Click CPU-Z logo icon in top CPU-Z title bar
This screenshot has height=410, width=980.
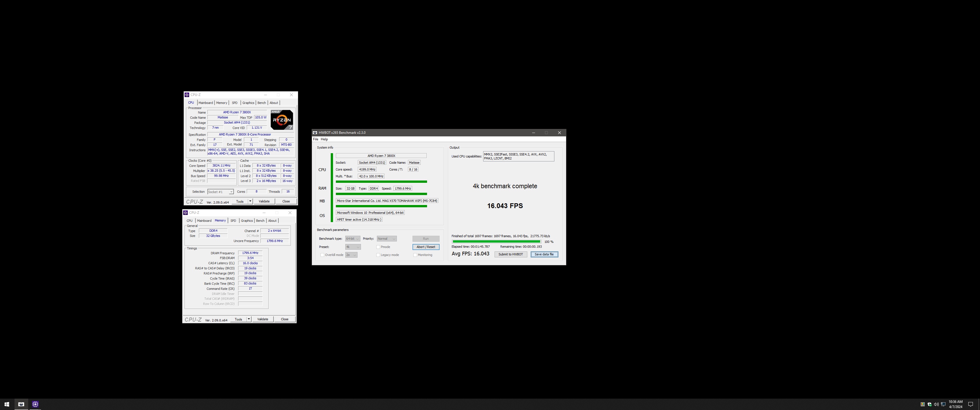[x=187, y=95]
